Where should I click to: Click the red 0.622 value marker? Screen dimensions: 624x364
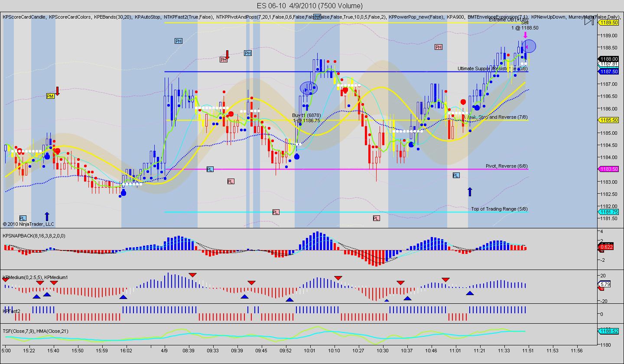(x=605, y=248)
